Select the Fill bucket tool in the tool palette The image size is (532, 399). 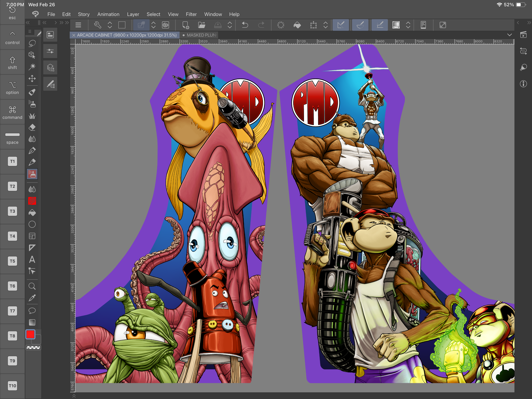(32, 213)
